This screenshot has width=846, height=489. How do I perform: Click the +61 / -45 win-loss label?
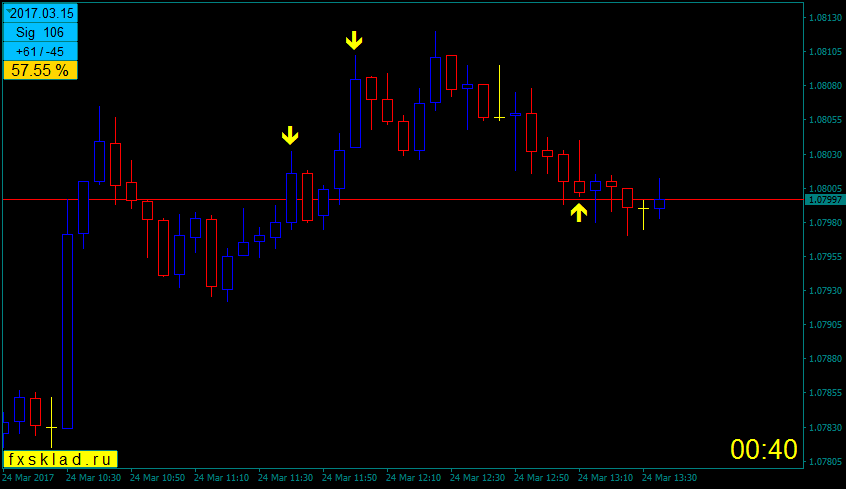(x=40, y=52)
